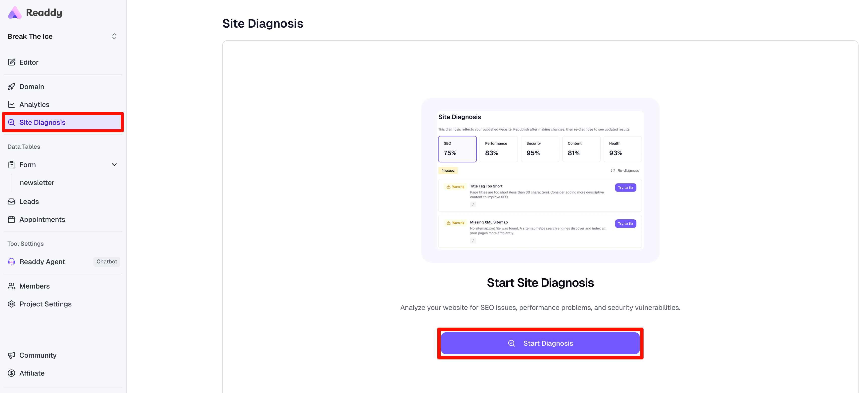Click the Start Diagnosis button
868x393 pixels.
[540, 343]
